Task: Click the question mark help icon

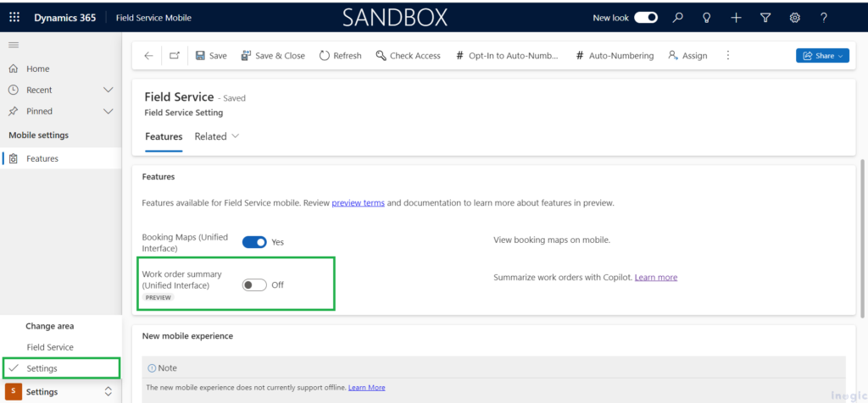Action: tap(823, 18)
